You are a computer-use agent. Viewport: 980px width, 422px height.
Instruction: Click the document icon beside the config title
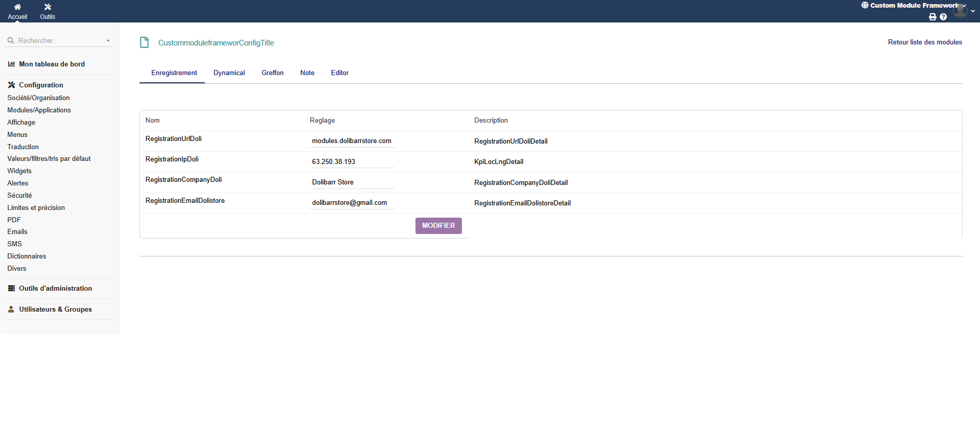pos(144,42)
